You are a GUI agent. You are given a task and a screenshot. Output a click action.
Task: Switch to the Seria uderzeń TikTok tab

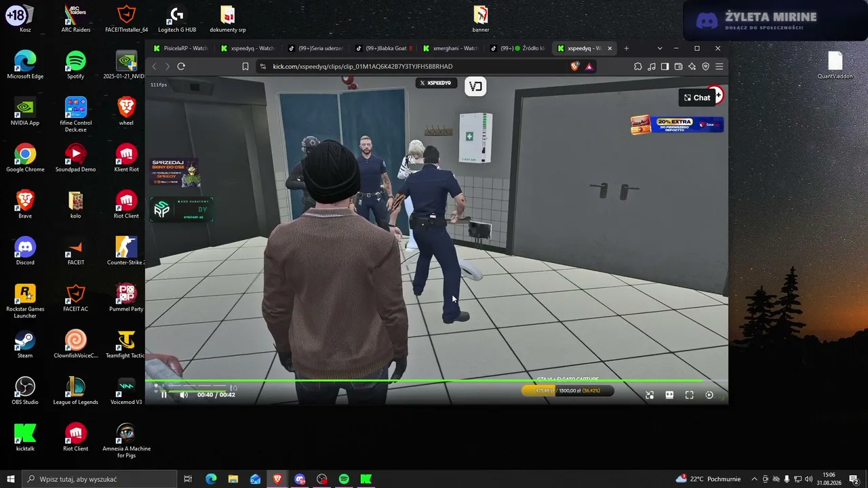coord(315,48)
